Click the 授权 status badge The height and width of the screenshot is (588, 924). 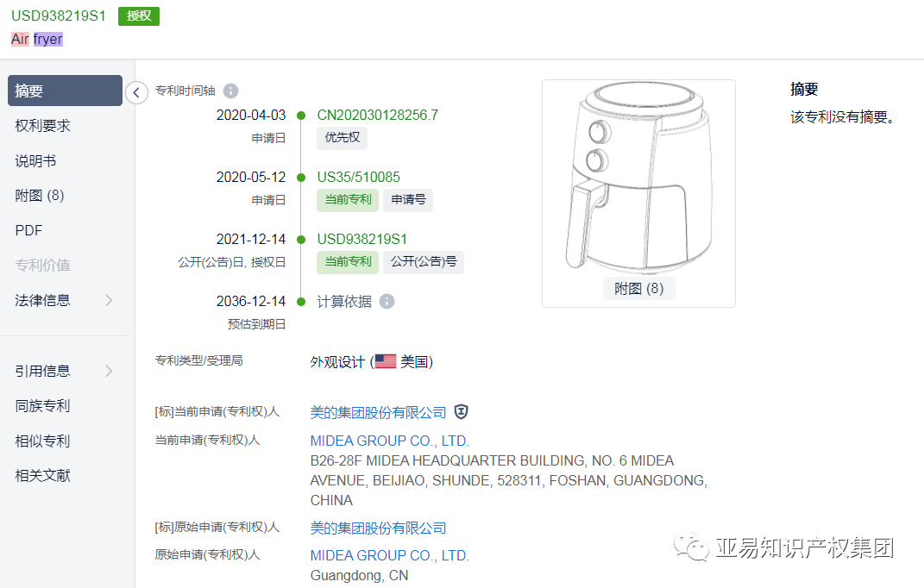pos(139,16)
